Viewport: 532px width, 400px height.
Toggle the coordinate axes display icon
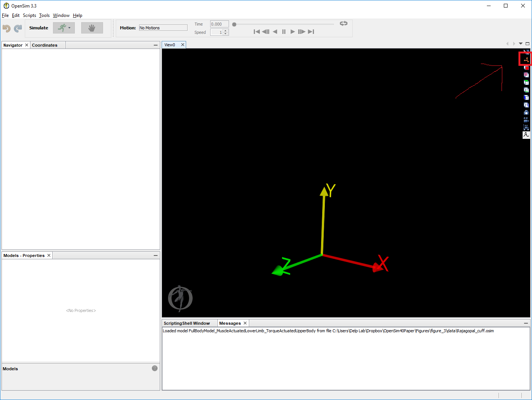[526, 59]
